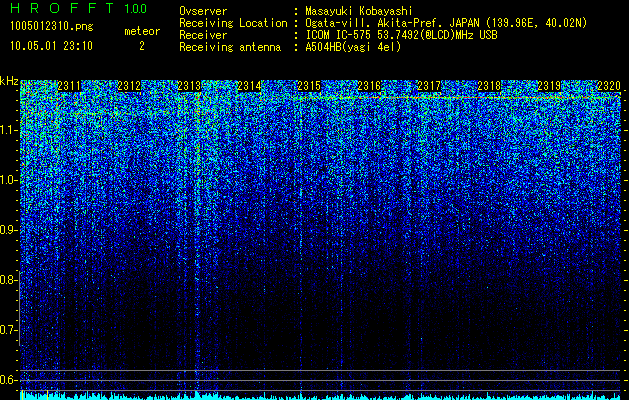
Task: Click the kHz axis unit label
Action: click(x=9, y=81)
